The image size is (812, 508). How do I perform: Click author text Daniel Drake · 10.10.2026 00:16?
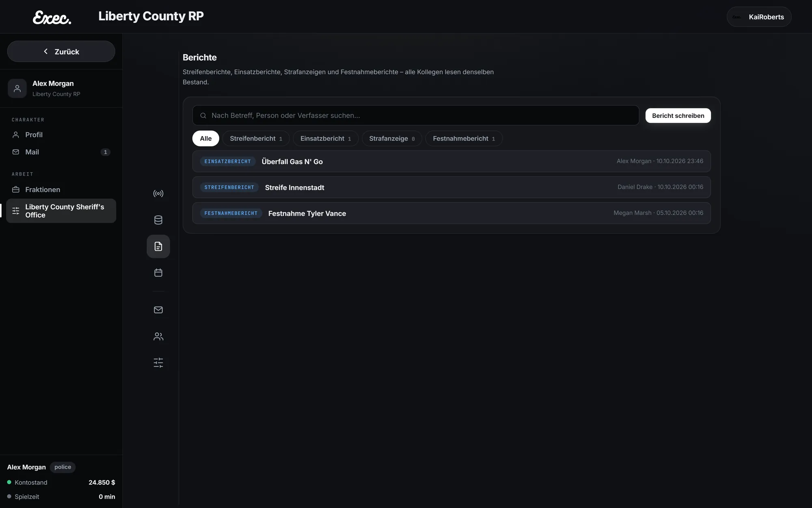661,187
